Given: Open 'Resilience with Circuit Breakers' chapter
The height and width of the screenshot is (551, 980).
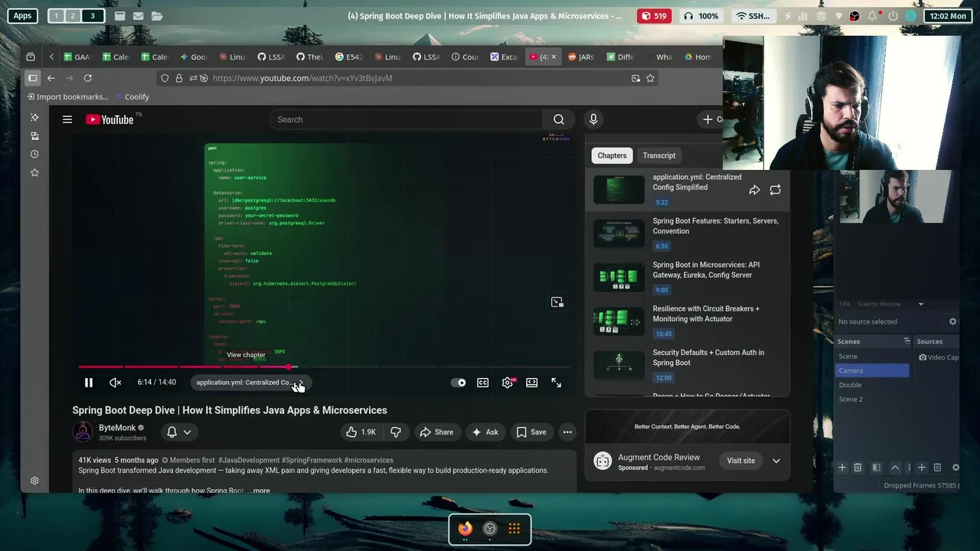Looking at the screenshot, I should [687, 321].
